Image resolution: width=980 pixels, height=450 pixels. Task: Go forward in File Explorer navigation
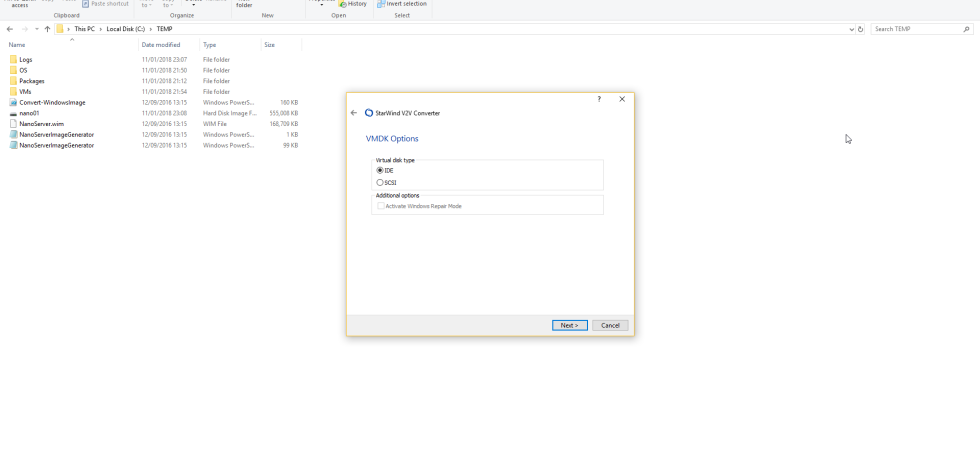(x=24, y=29)
